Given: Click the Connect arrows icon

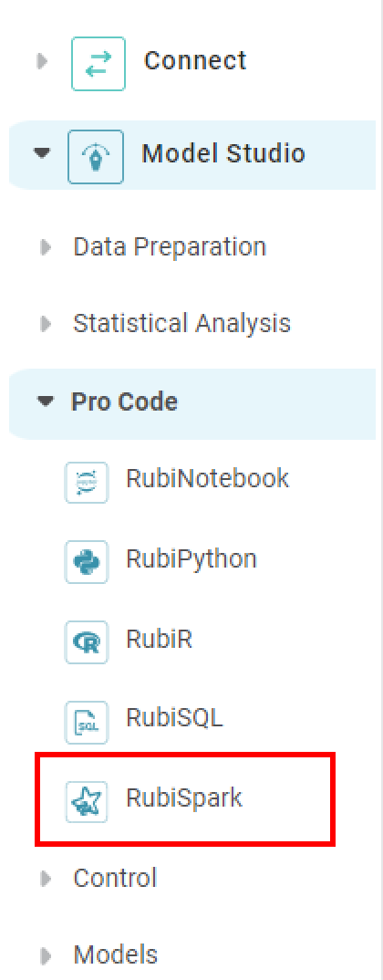Looking at the screenshot, I should coord(98,64).
